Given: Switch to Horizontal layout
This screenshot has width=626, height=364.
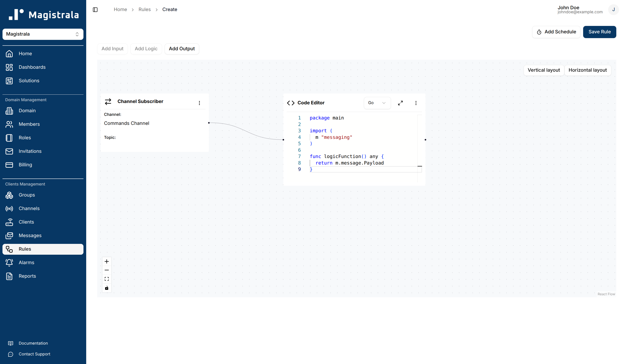Looking at the screenshot, I should coord(587,70).
